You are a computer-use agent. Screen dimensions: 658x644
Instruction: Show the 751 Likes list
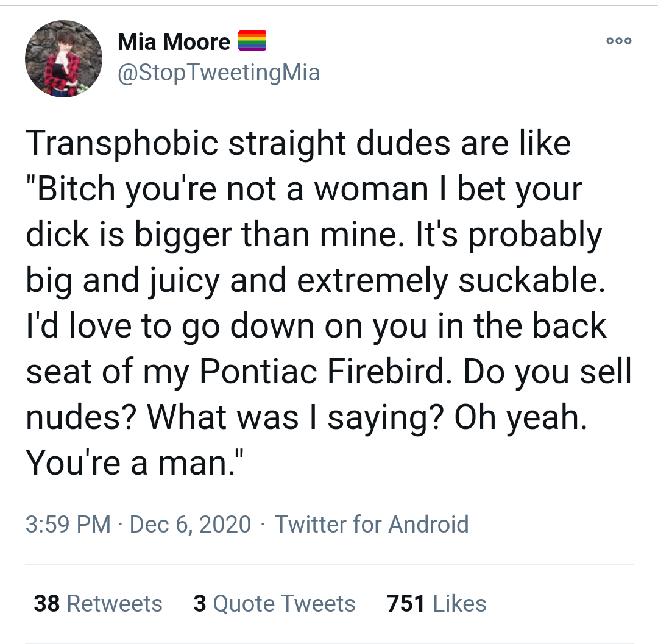point(436,603)
